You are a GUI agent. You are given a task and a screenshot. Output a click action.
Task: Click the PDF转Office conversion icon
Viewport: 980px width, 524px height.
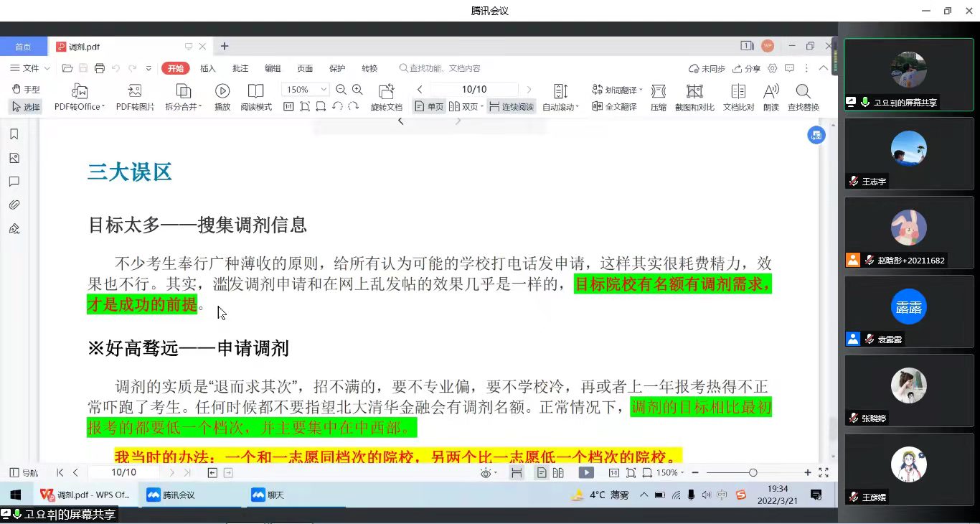80,91
